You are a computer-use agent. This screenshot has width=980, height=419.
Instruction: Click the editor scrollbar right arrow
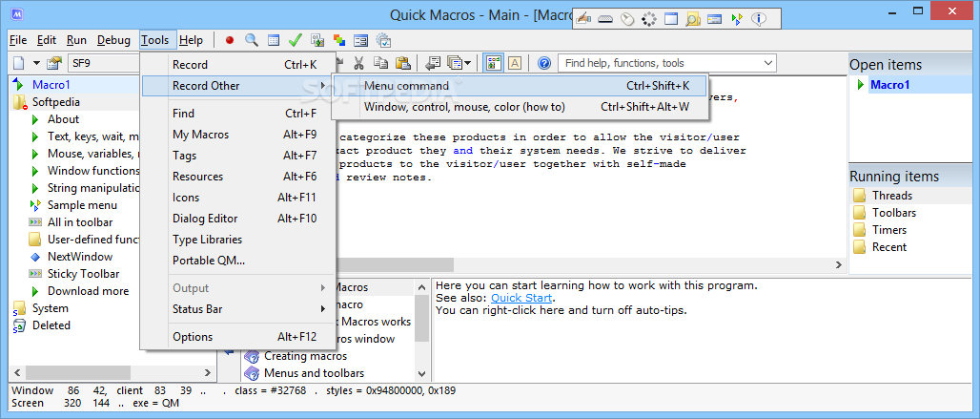point(839,264)
